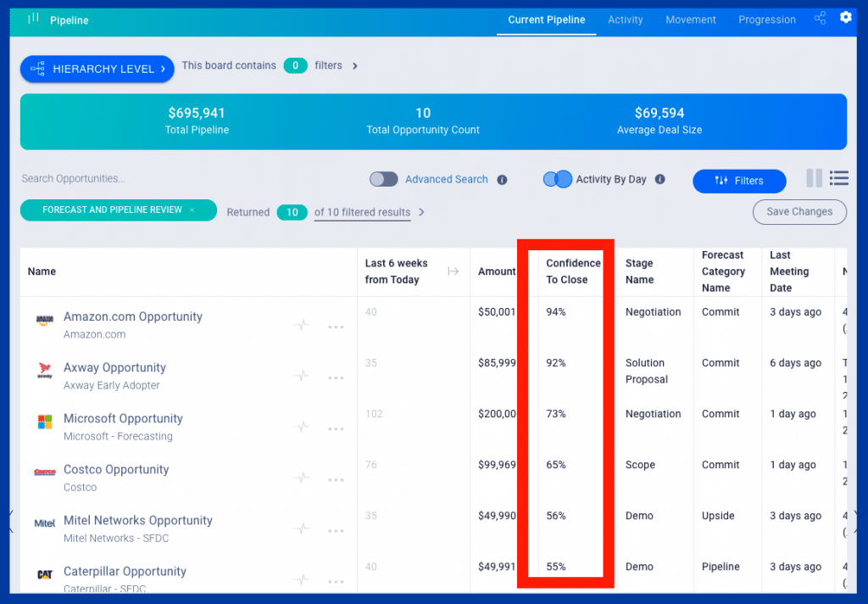868x604 pixels.
Task: Open the of 10 filtered results link
Action: click(x=362, y=212)
